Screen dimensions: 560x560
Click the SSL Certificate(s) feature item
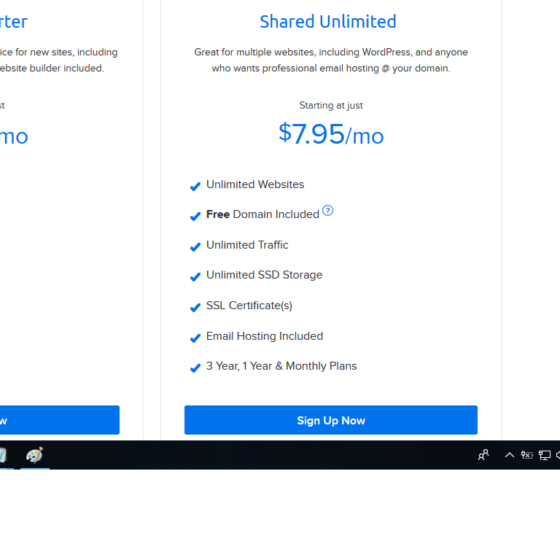coord(249,305)
